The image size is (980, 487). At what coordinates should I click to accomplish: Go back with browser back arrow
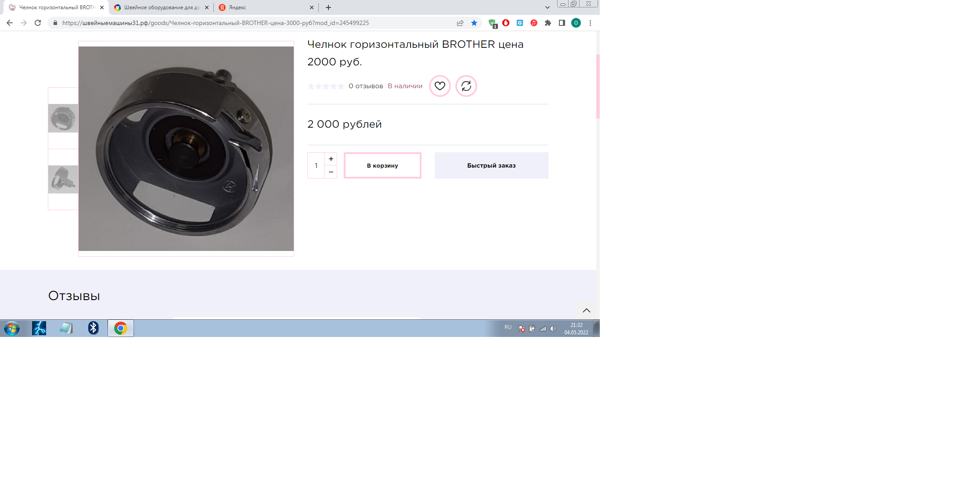pos(10,23)
